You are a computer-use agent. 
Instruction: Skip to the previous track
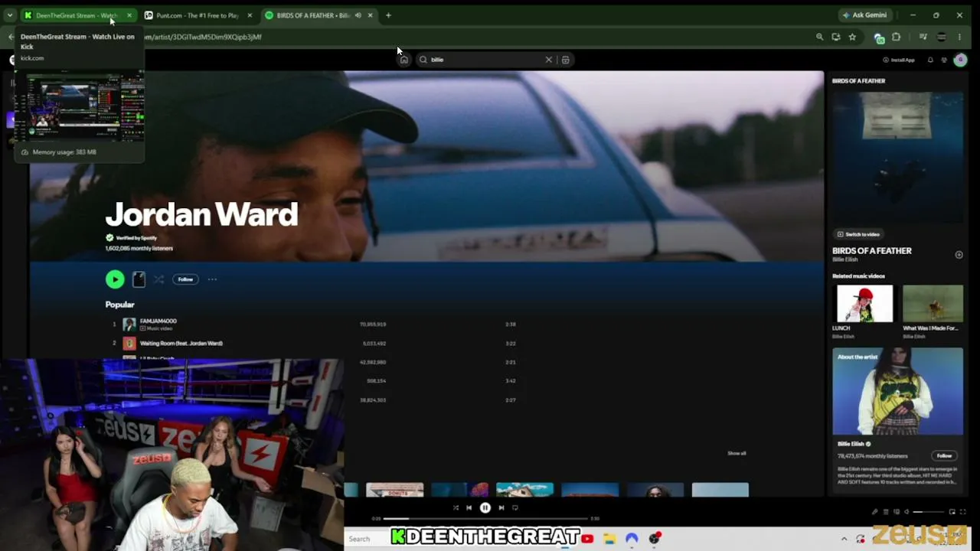[469, 507]
